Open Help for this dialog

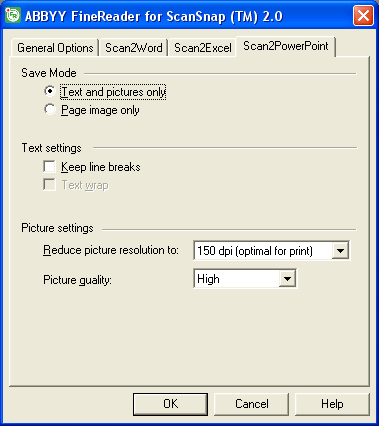coord(332,404)
